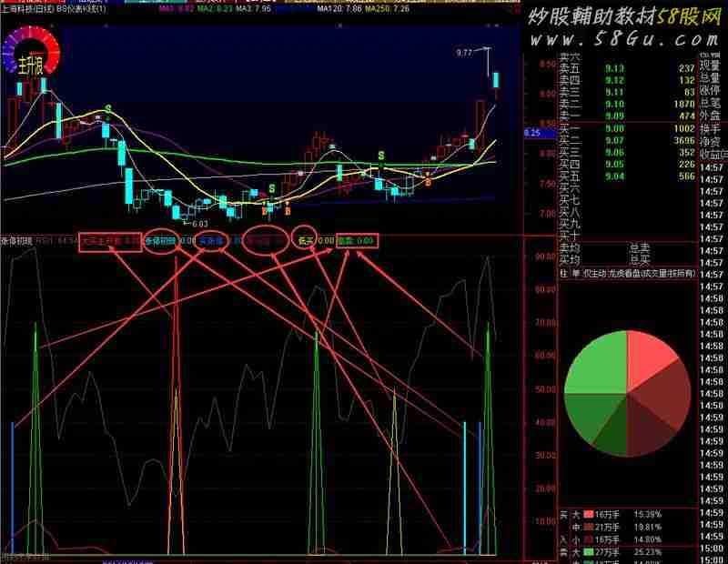The height and width of the screenshot is (564, 728).
Task: Click the 外盘 field label
Action: coord(710,116)
